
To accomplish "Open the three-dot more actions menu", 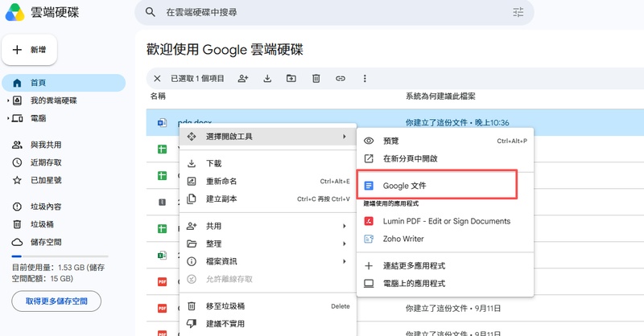I will click(365, 78).
